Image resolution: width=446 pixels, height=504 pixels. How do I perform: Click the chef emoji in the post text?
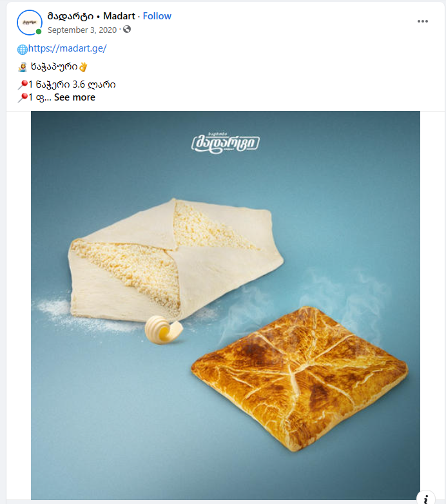click(23, 67)
